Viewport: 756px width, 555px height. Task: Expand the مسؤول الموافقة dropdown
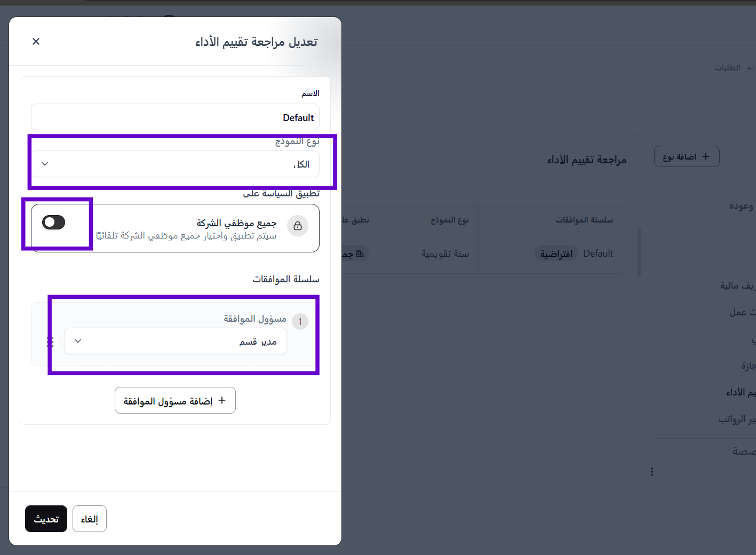click(x=175, y=341)
